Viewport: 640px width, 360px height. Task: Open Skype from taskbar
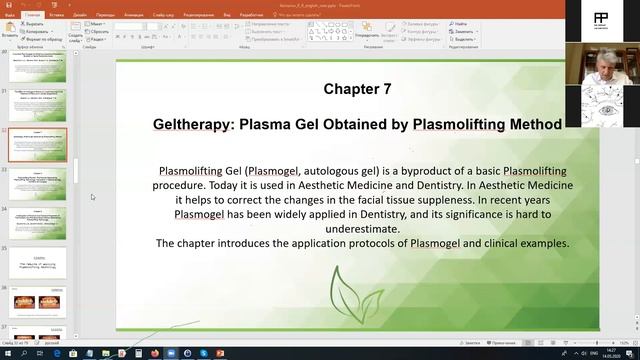point(204,353)
